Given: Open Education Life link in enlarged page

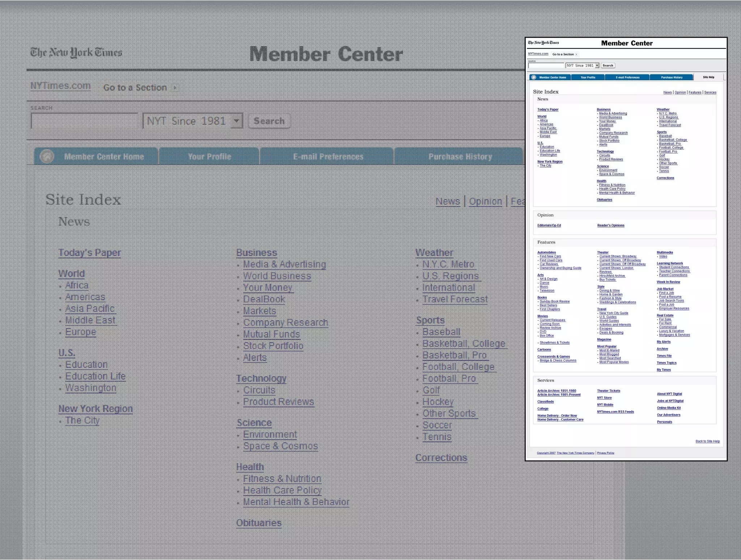Looking at the screenshot, I should click(x=96, y=376).
